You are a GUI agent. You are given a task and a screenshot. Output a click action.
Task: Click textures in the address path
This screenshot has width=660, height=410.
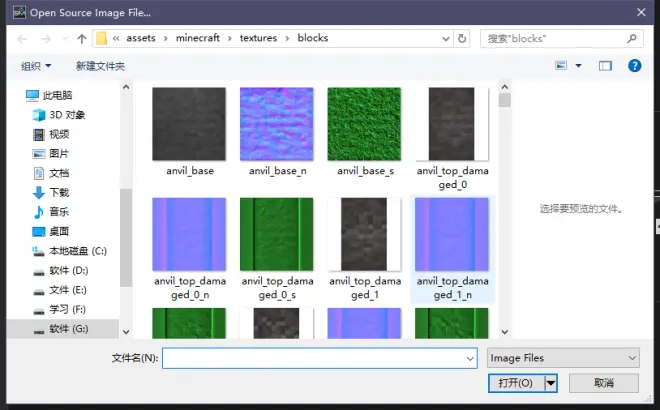pyautogui.click(x=258, y=38)
